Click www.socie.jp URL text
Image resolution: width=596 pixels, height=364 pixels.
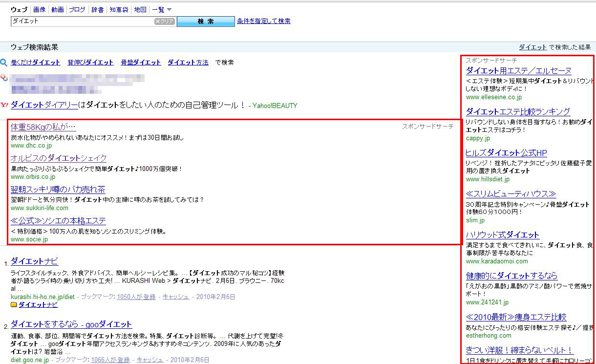point(29,239)
